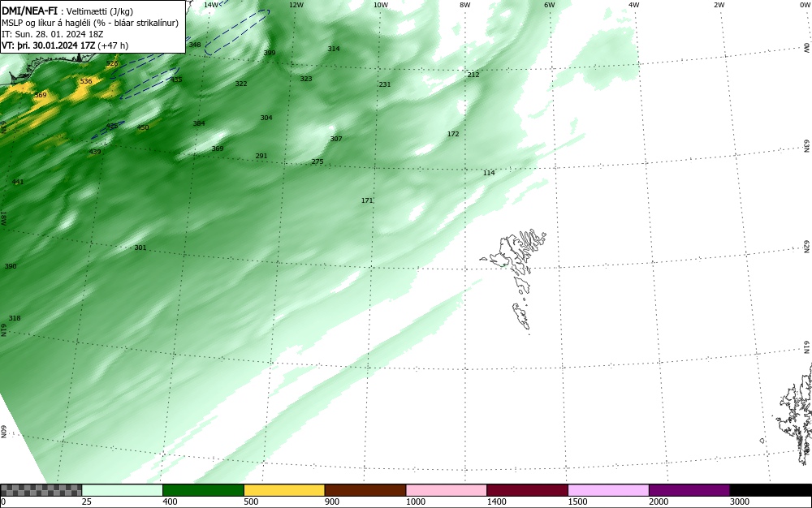812x508 pixels.
Task: Click the map value 318
Action: pyautogui.click(x=15, y=318)
